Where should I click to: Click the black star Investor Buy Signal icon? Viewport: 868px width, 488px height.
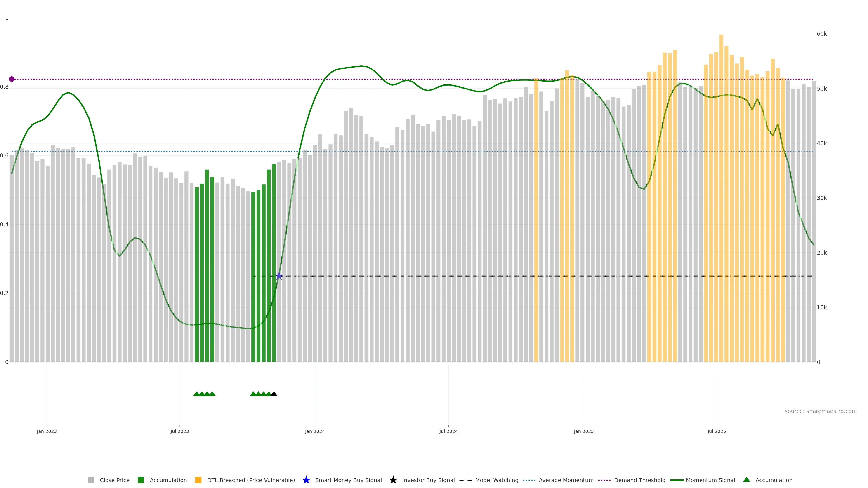393,480
